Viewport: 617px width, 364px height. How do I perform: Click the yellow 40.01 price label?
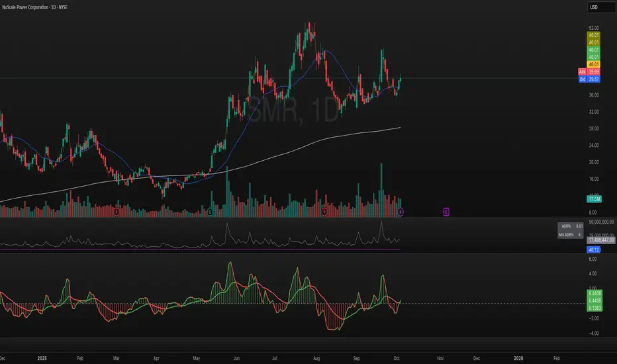pos(593,65)
